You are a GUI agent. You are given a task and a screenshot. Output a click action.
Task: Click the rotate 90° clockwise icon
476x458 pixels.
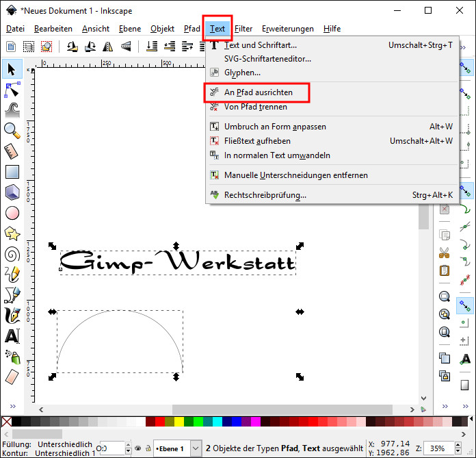(90, 47)
